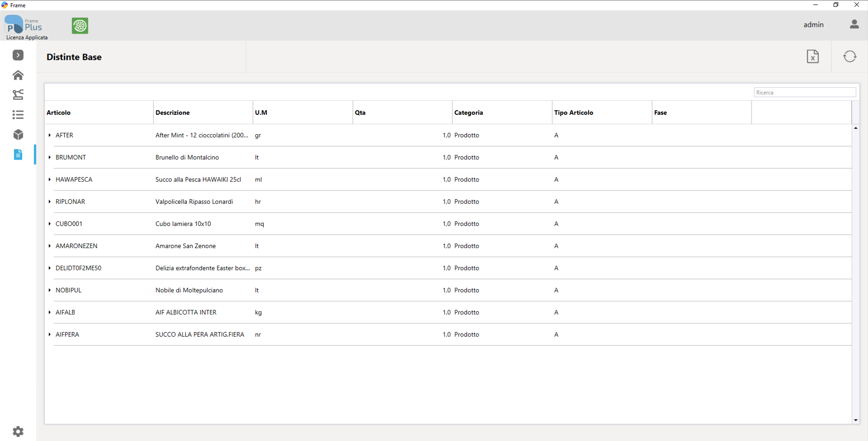Click scrollbar down arrow in table
Screen dimensions: 868x441
(856, 420)
